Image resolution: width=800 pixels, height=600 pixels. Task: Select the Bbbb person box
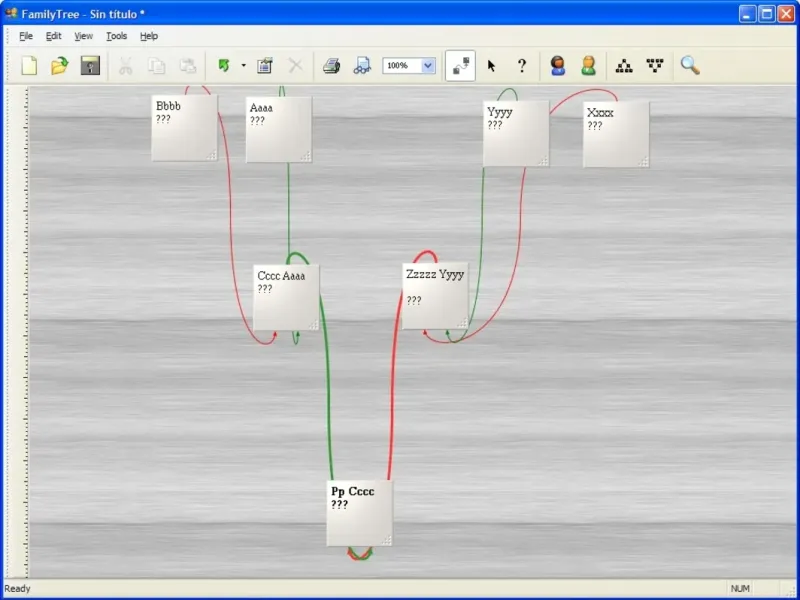pyautogui.click(x=185, y=128)
